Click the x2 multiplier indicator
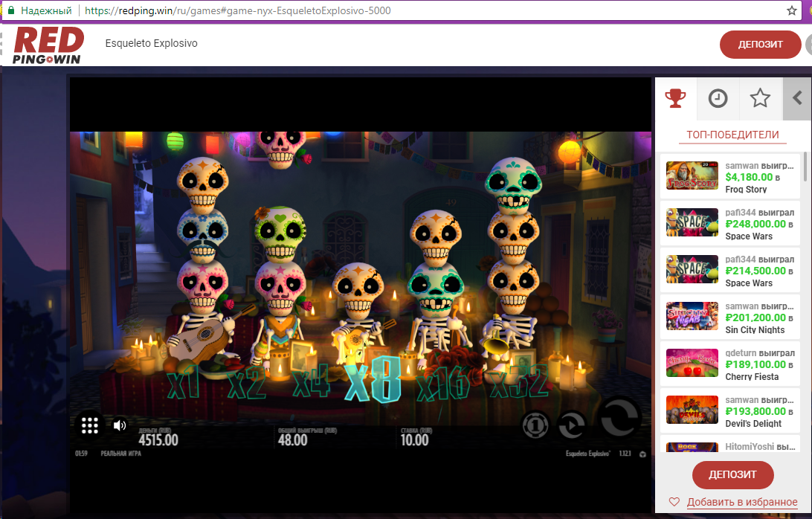Viewport: 812px width, 519px height. click(247, 382)
